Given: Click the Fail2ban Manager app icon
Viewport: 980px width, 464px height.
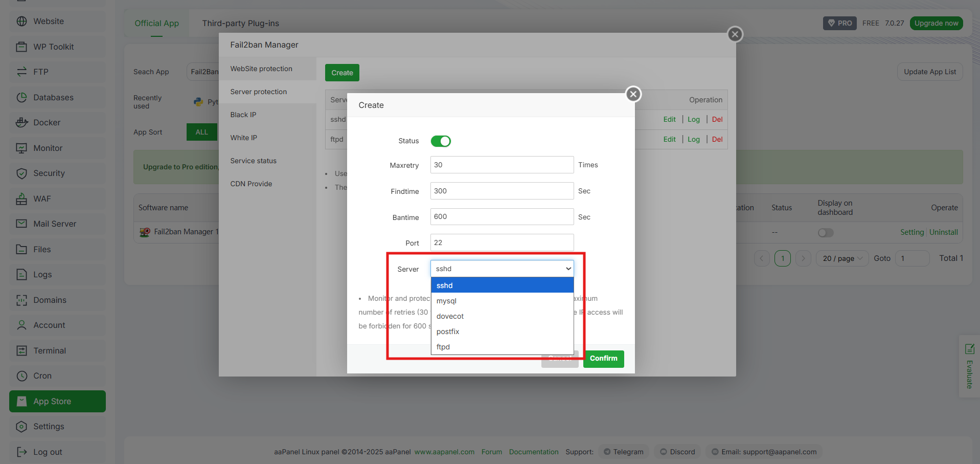Looking at the screenshot, I should (145, 232).
